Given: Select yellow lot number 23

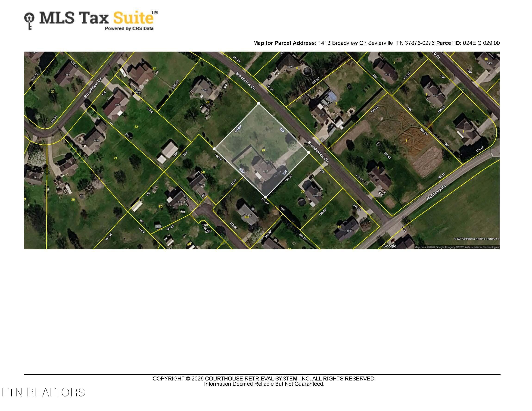Looking at the screenshot, I should pos(53,92).
